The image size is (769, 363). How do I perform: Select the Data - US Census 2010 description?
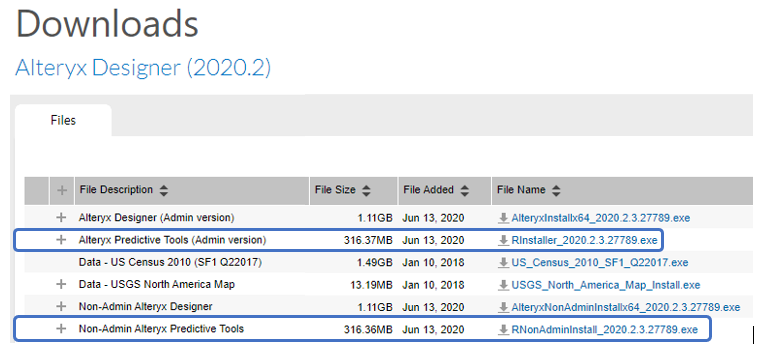(x=170, y=262)
